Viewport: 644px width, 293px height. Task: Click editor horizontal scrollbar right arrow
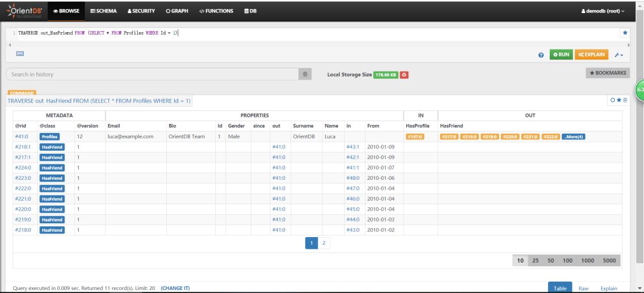(x=628, y=45)
